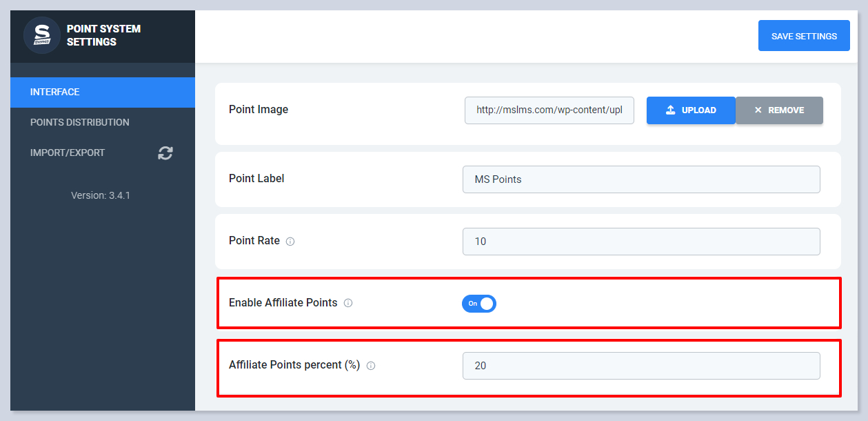Click the info icon next to Point Rate
Viewport: 868px width, 421px height.
[290, 242]
